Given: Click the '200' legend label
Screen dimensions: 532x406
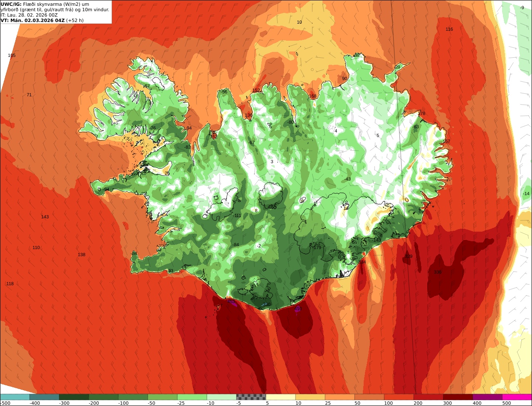Looking at the screenshot, I should point(418,403).
